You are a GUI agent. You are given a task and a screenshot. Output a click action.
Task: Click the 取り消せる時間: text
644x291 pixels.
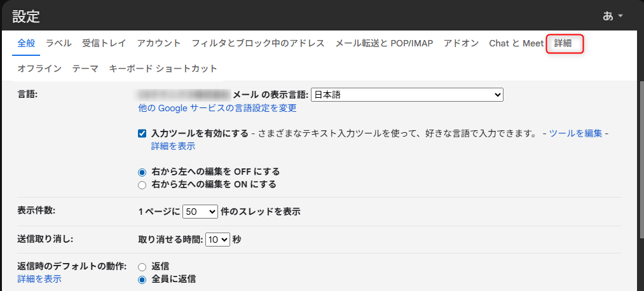click(x=171, y=240)
